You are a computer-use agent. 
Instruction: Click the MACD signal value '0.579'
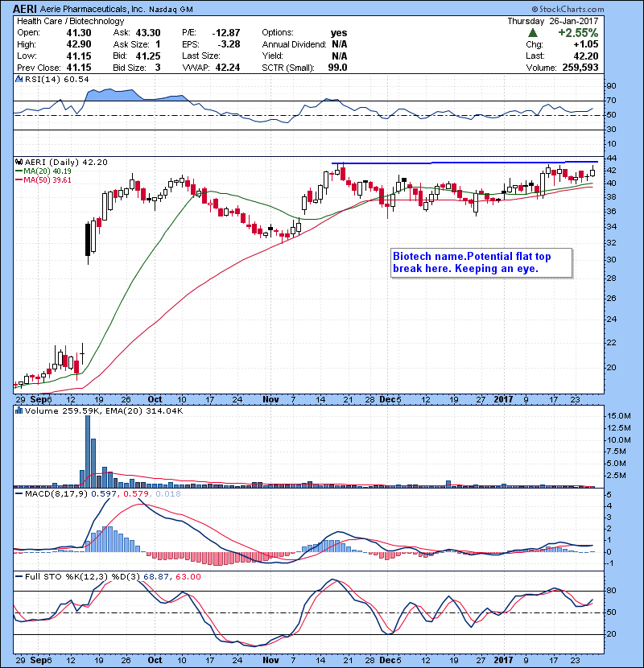[137, 493]
